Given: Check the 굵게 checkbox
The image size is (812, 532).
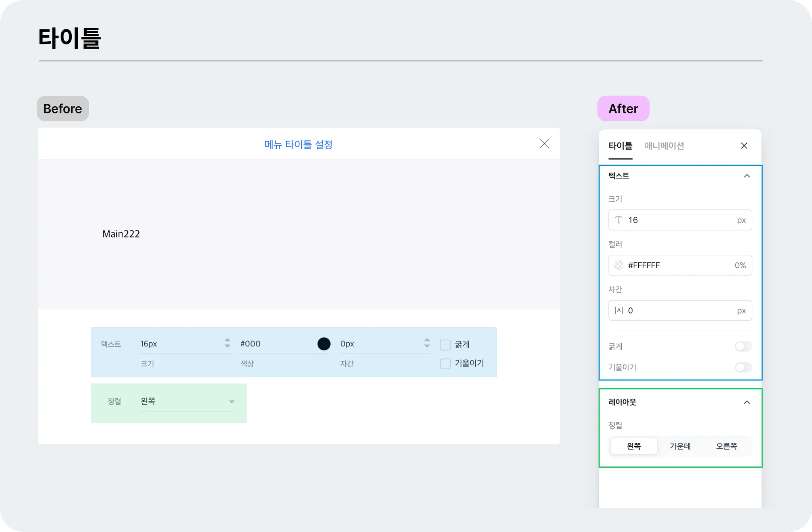Looking at the screenshot, I should [445, 345].
